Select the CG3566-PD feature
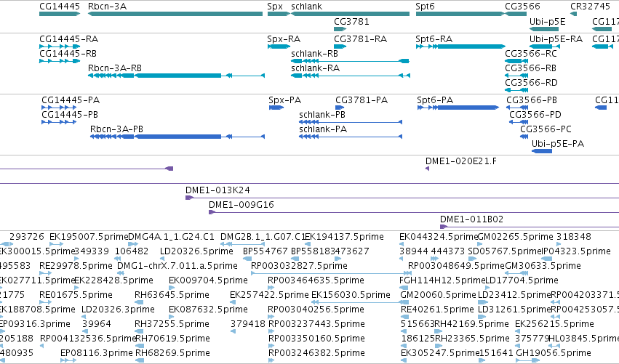 tap(519, 122)
